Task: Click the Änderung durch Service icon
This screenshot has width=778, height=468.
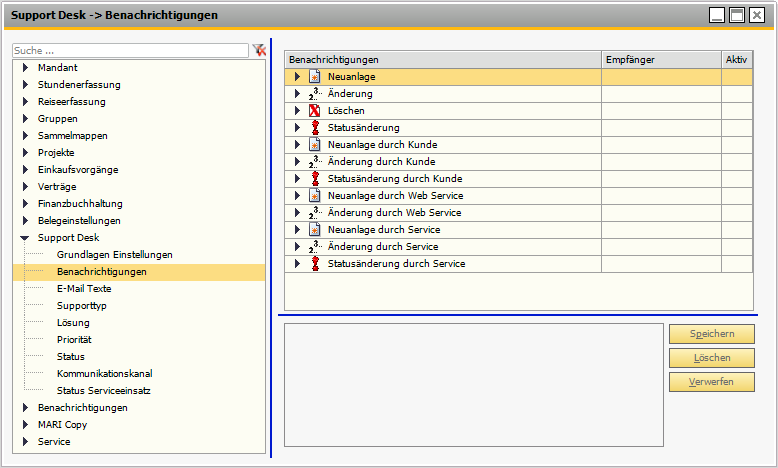Action: [x=315, y=246]
